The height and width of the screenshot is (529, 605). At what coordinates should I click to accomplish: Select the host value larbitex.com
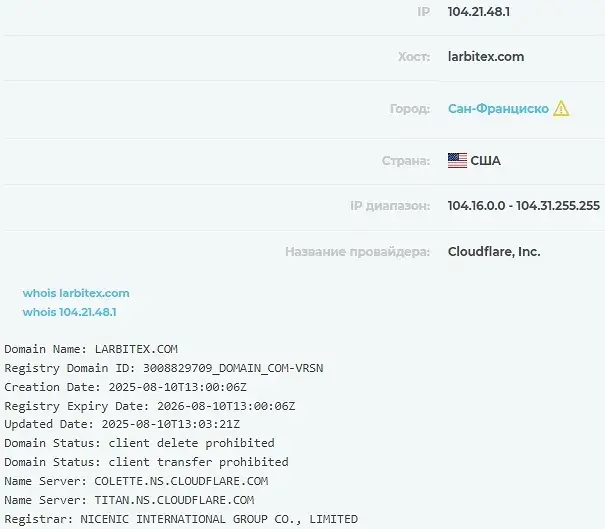click(486, 57)
